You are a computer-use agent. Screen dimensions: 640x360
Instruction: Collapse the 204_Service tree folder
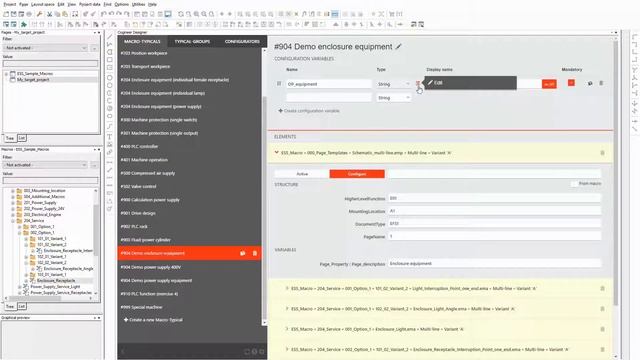[x=13, y=221]
